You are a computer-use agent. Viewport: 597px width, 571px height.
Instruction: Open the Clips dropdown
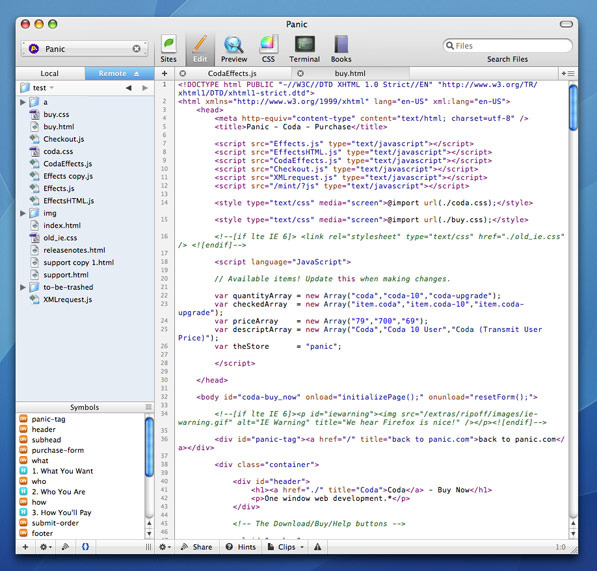[x=286, y=547]
